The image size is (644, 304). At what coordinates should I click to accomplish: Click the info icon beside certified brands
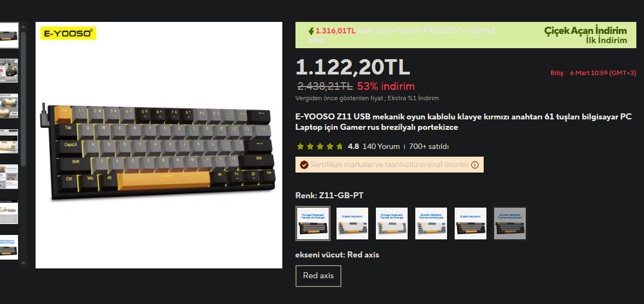pyautogui.click(x=475, y=165)
